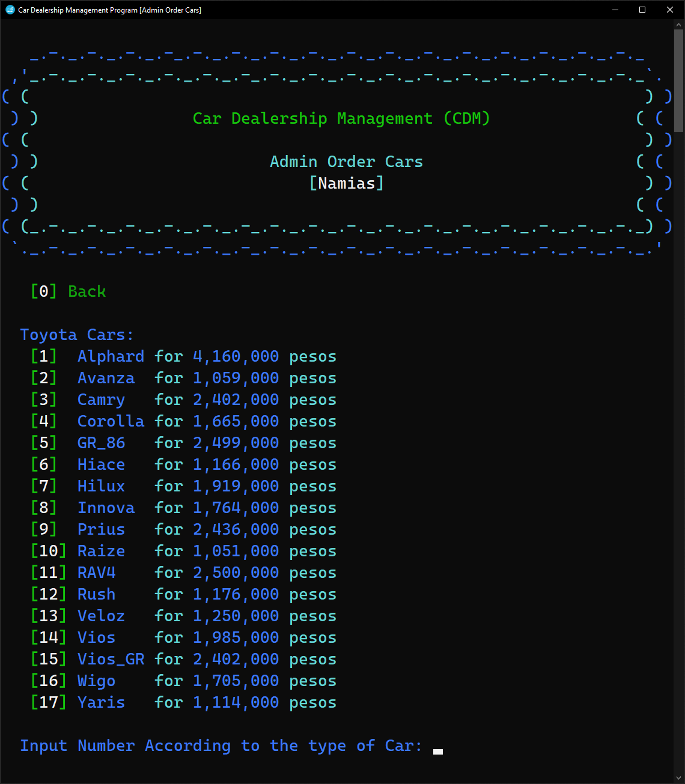This screenshot has width=685, height=784.
Task: Click the price 1,059,000 for Avanza
Action: 236,378
